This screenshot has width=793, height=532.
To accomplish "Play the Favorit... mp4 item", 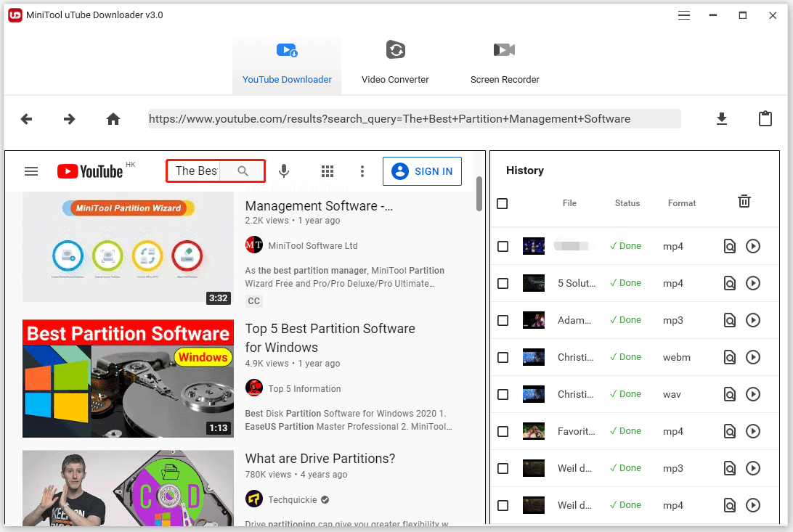I will click(x=753, y=431).
